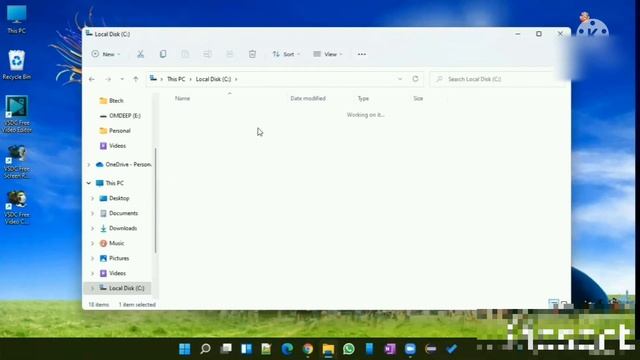
Task: Open the Recycle Bin desktop icon
Action: (x=16, y=65)
